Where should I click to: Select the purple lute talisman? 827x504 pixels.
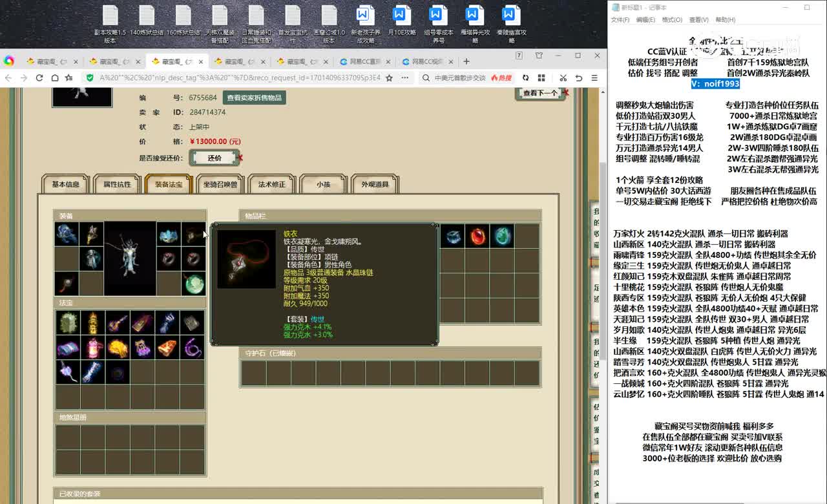[118, 322]
